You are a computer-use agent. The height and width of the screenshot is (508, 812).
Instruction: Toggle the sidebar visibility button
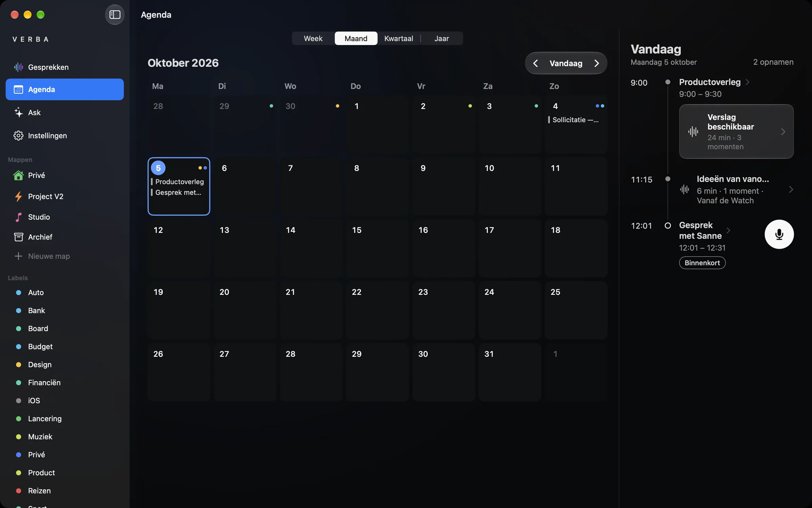[x=115, y=15]
